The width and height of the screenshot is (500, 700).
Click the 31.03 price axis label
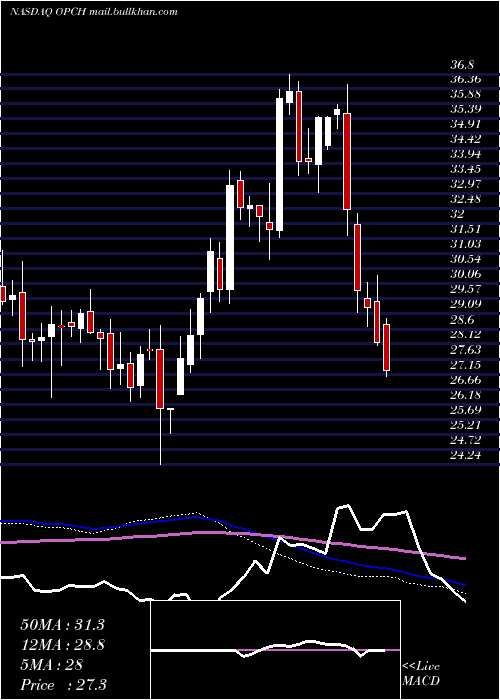466,245
